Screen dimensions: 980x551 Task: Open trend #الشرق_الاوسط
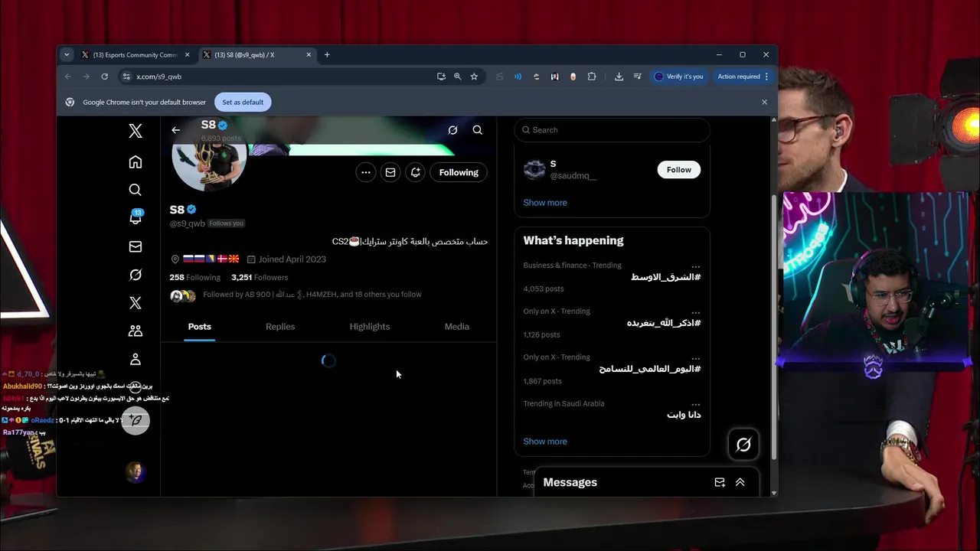point(665,277)
